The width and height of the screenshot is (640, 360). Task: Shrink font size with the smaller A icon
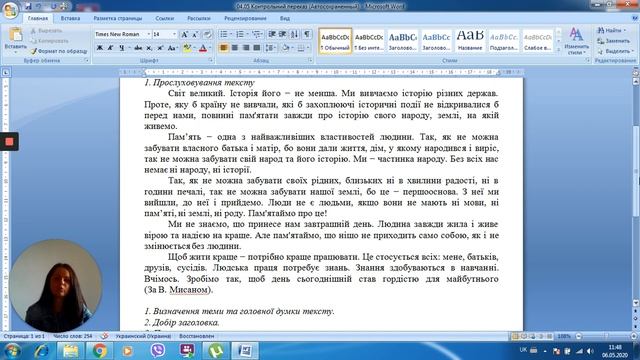pos(195,34)
